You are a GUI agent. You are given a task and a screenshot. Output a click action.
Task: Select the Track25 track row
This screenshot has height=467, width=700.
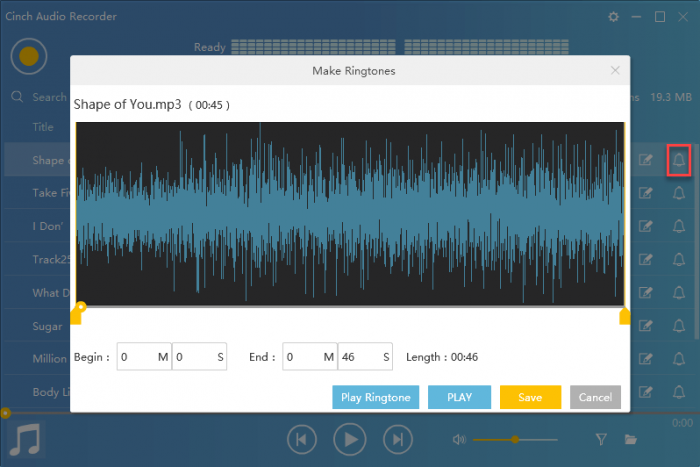37,259
